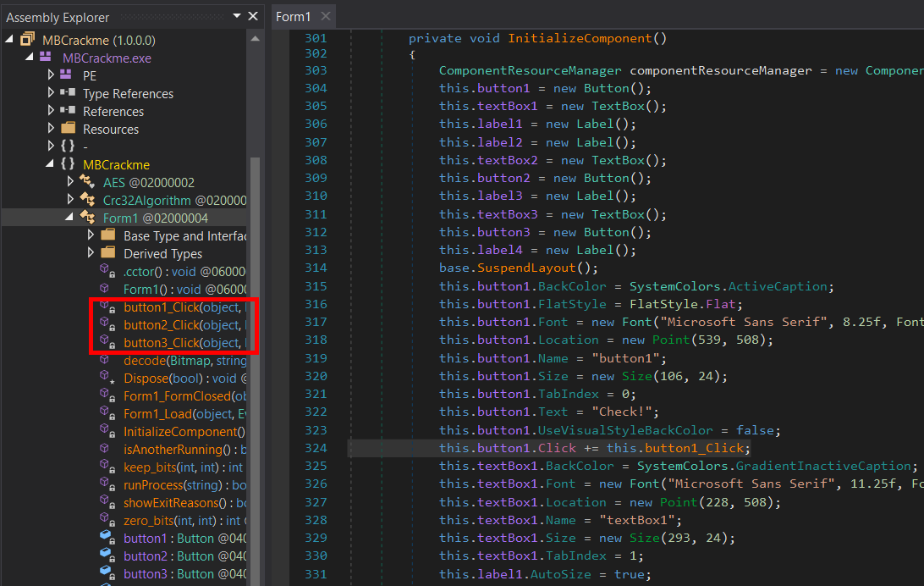Click the button1 field icon
The image size is (924, 586).
point(107,537)
